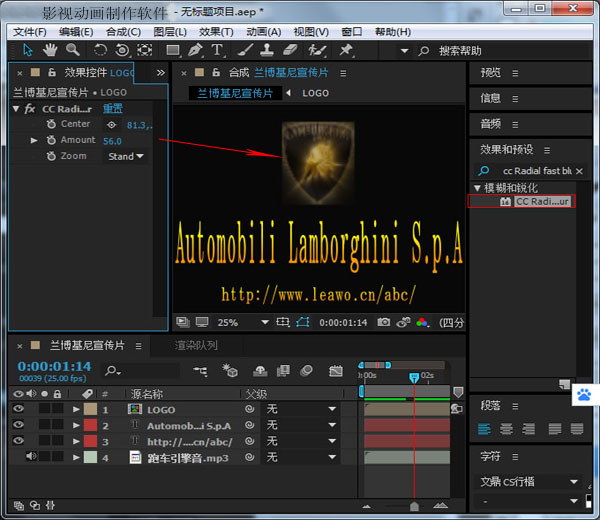Click the RGB channel display icon
The width and height of the screenshot is (600, 520).
[422, 323]
